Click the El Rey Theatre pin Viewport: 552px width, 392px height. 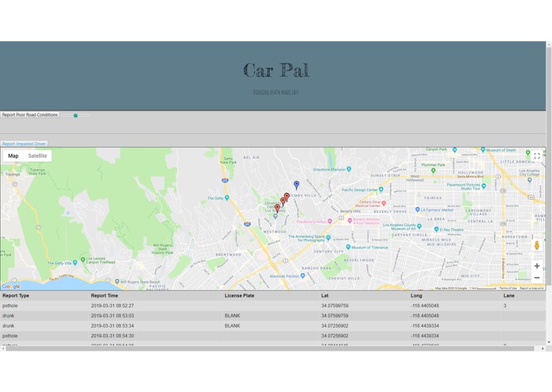point(437,229)
